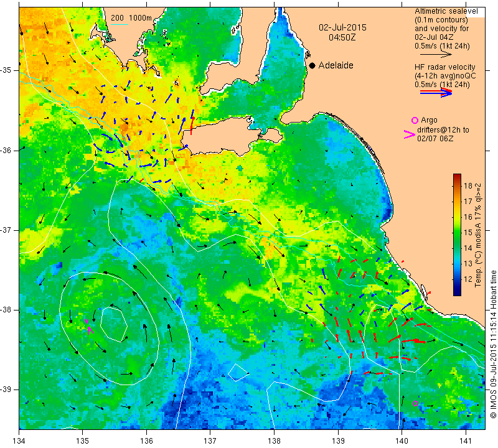This screenshot has width=498, height=448.
Task: Click the colorbar tick label '16'
Action: [x=468, y=217]
